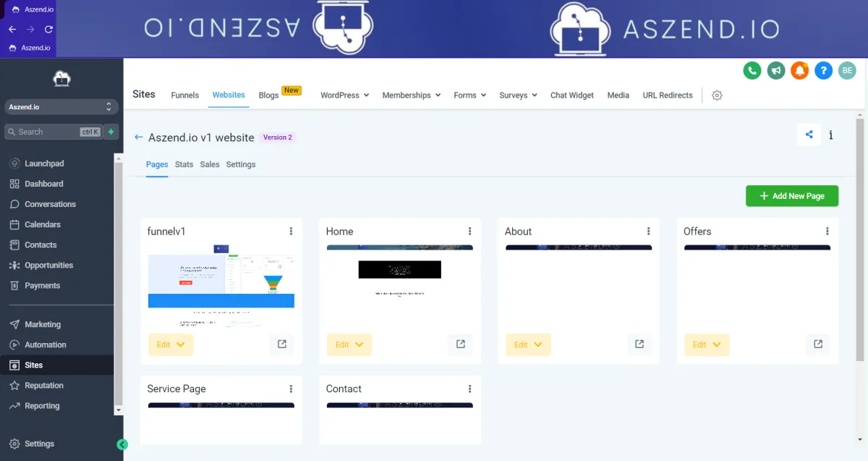This screenshot has height=461, width=868.
Task: Switch to the Stats tab
Action: click(184, 164)
